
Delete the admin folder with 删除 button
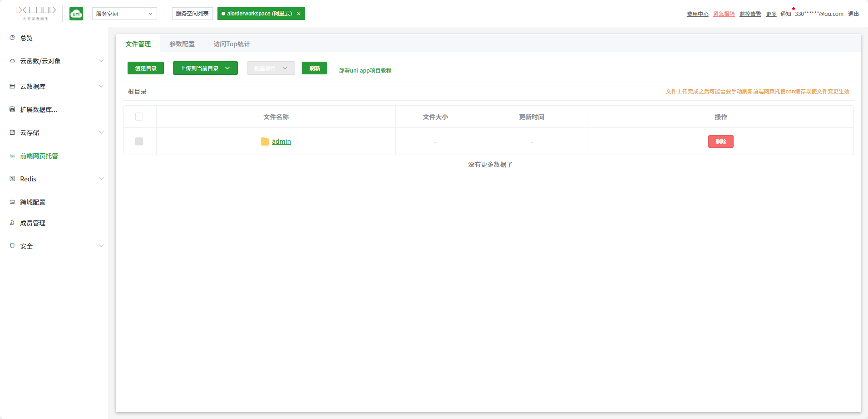pos(720,142)
